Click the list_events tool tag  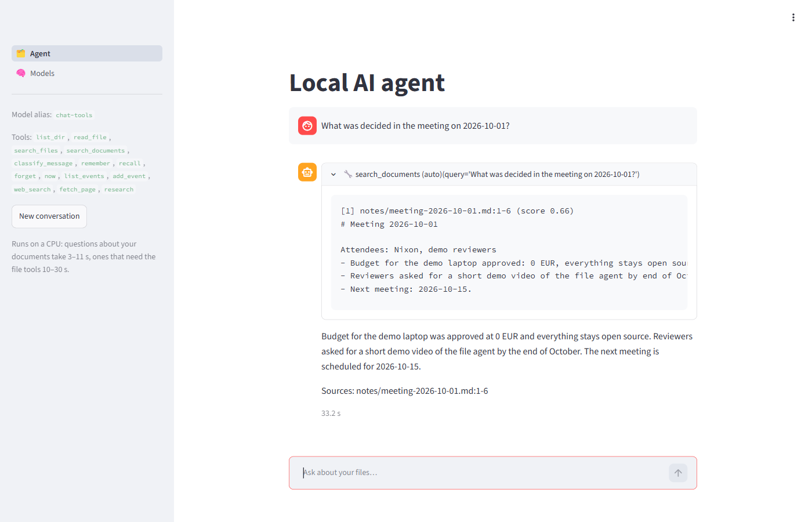84,176
